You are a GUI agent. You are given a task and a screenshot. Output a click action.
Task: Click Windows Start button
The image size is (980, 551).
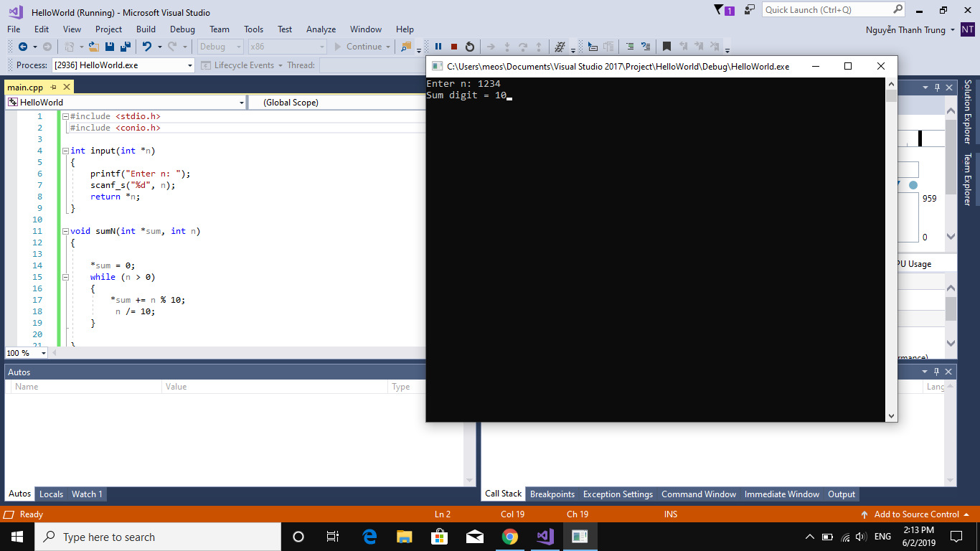pyautogui.click(x=17, y=537)
